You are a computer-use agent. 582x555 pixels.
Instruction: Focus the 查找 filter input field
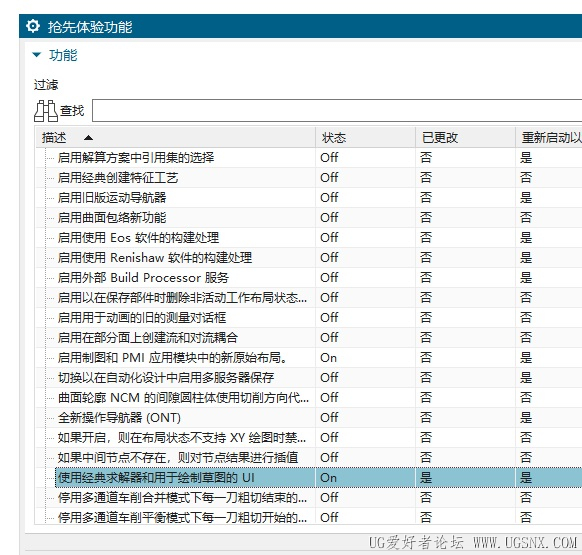337,111
